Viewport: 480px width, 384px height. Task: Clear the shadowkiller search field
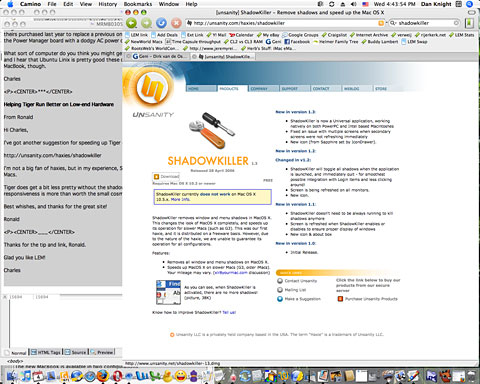click(x=456, y=23)
